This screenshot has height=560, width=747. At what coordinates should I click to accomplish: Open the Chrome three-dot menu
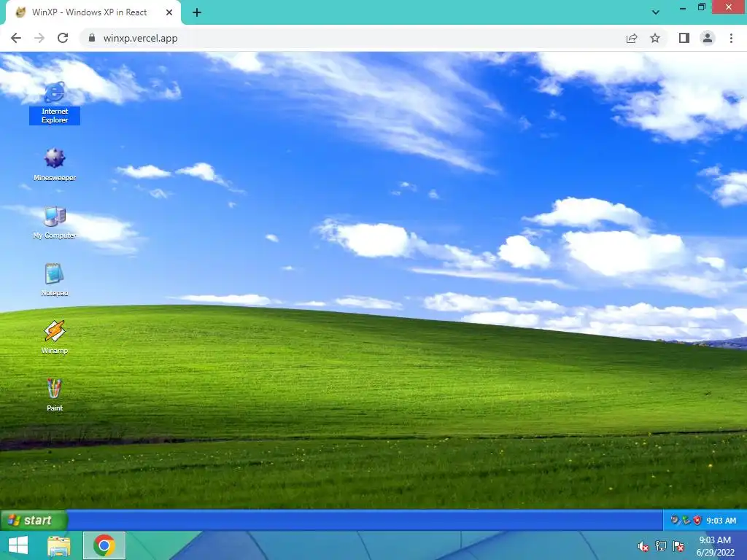pos(731,38)
